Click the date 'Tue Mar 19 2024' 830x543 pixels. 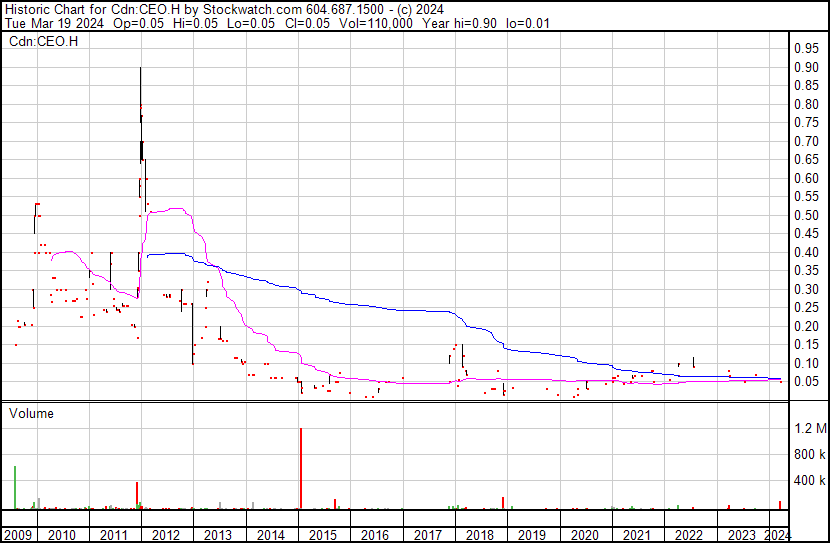[55, 23]
